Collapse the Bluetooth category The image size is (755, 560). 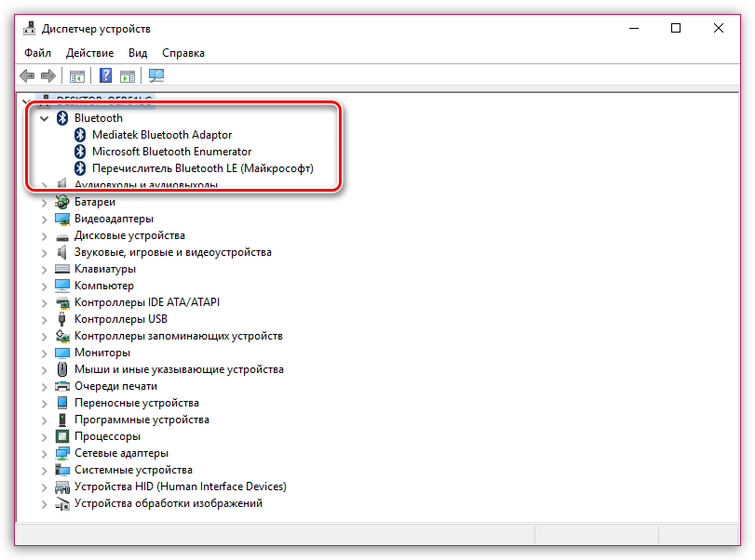[x=44, y=118]
